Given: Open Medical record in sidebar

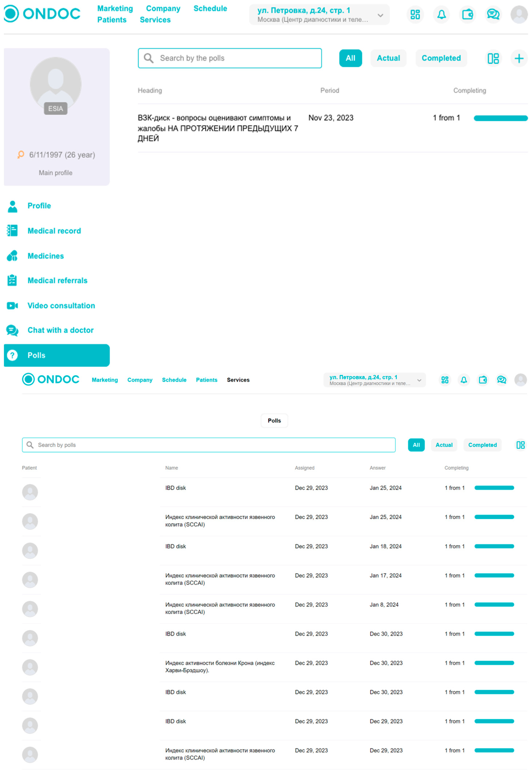Looking at the screenshot, I should (x=54, y=231).
